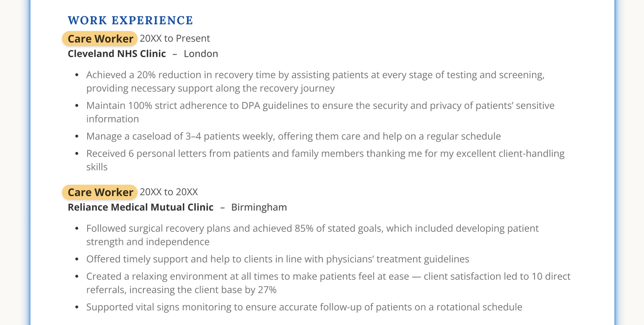This screenshot has height=325, width=644.
Task: Click the bullet about caseload of 3–4 patients
Action: tap(293, 136)
